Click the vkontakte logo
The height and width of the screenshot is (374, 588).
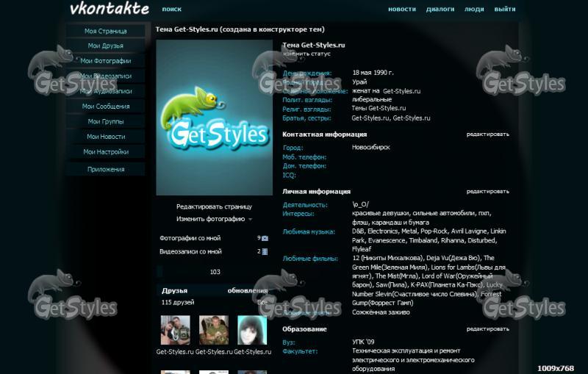[x=110, y=9]
